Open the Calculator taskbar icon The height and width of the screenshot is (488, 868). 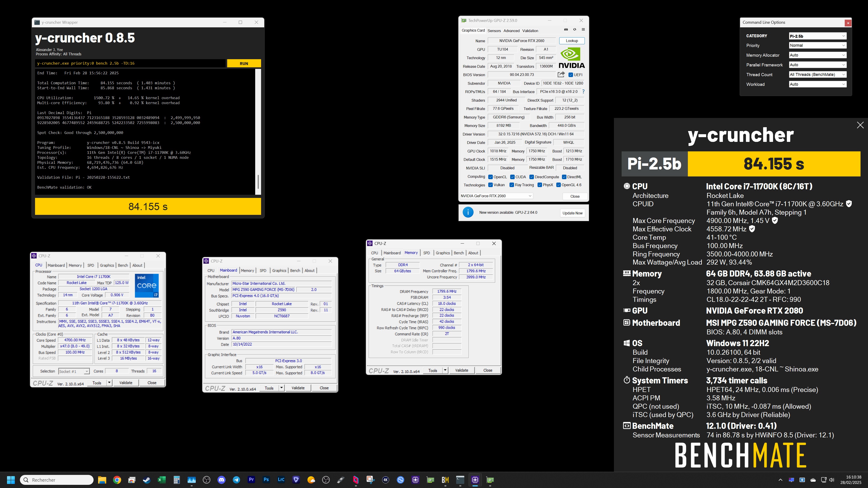[x=177, y=480]
